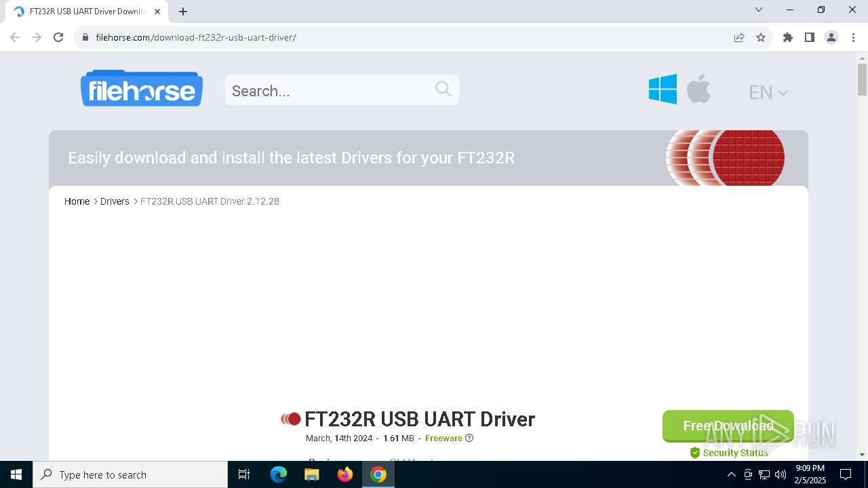Click the FT232R red chip product icon

pyautogui.click(x=291, y=419)
